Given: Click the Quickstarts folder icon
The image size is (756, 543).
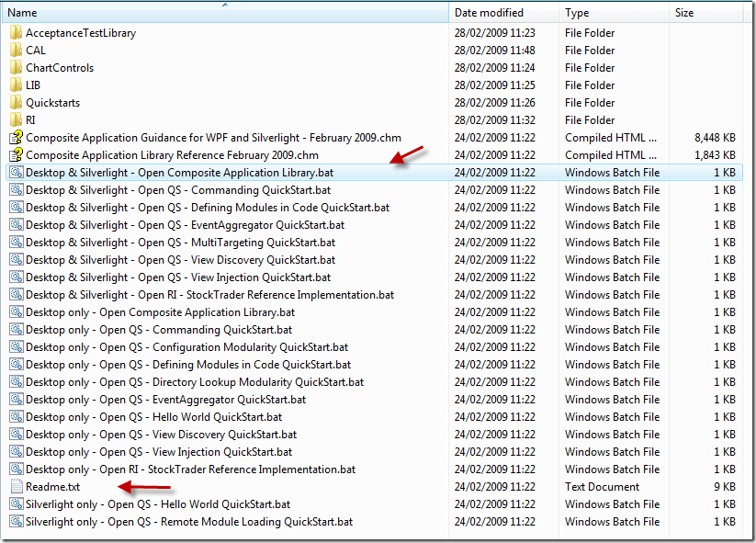Looking at the screenshot, I should (x=16, y=103).
